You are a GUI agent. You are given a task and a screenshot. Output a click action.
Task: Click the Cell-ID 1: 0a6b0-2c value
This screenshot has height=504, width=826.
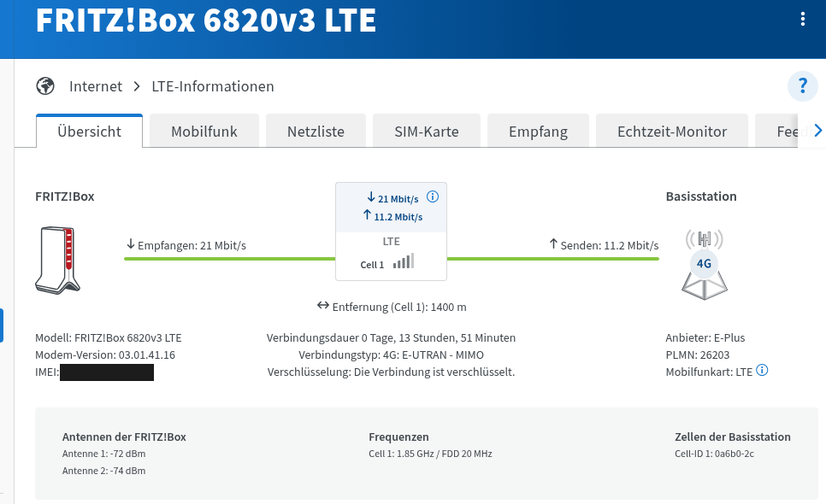click(x=714, y=454)
